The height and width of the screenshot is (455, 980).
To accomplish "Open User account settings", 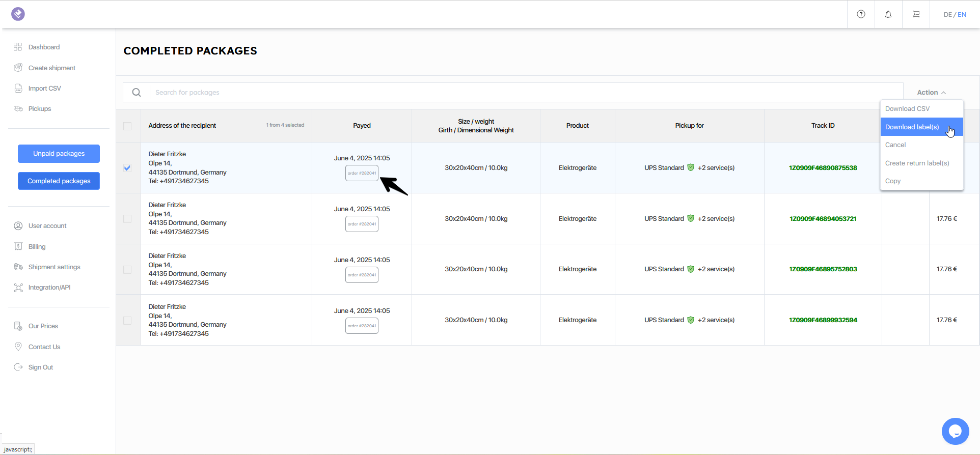I will [47, 226].
